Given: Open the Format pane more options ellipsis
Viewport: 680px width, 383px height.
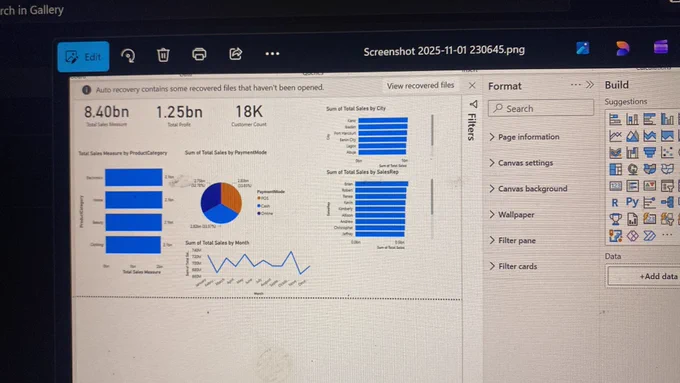Looking at the screenshot, I should pyautogui.click(x=575, y=85).
